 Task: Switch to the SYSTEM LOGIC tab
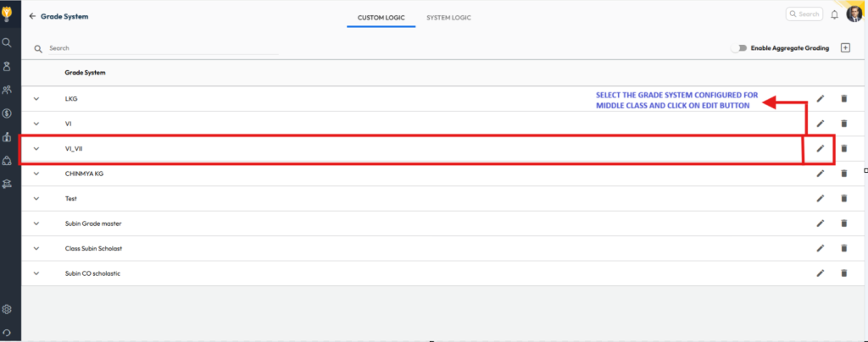click(x=449, y=16)
